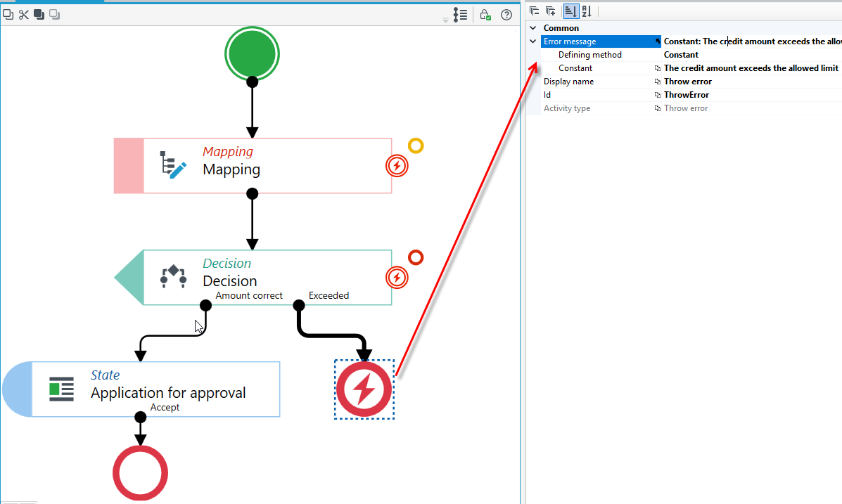Viewport: 842px width, 504px height.
Task: Select the red end node
Action: (140, 473)
